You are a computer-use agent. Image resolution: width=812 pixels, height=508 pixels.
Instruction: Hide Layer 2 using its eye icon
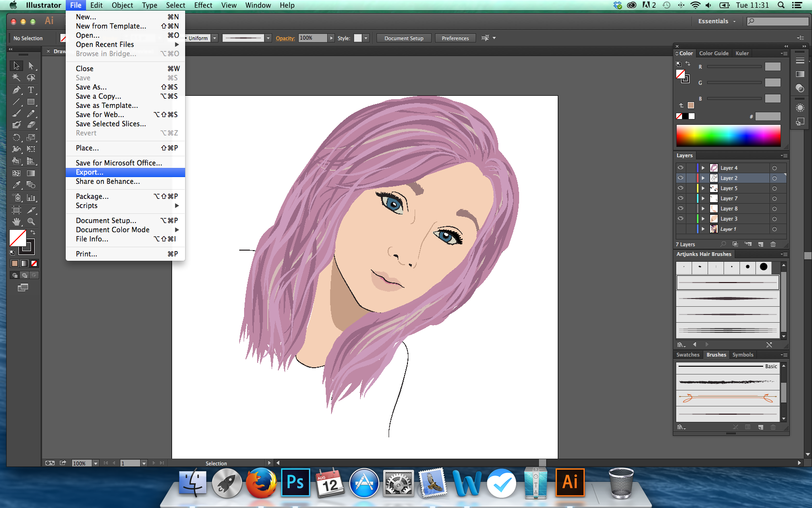[x=681, y=178]
